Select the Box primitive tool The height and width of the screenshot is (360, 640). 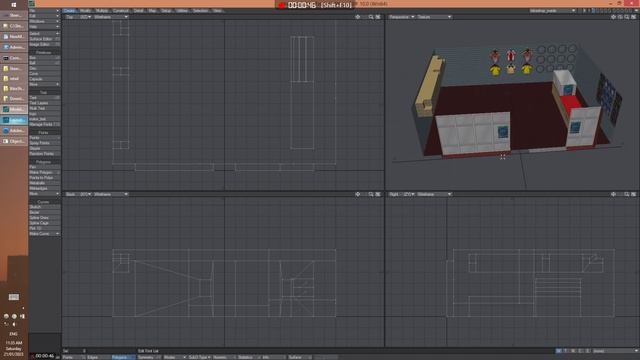tap(44, 58)
